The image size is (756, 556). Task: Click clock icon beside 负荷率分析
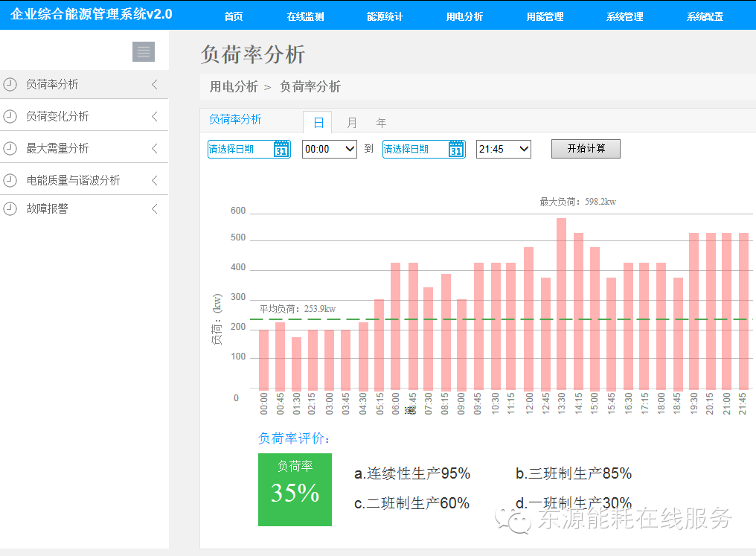click(x=10, y=84)
